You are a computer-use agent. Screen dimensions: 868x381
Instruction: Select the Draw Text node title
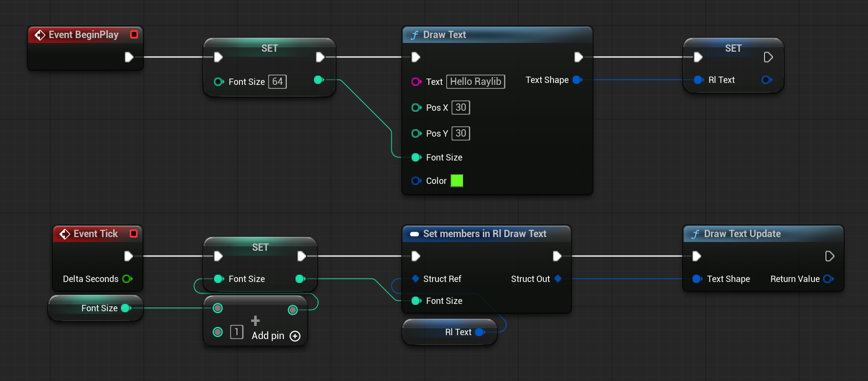click(x=444, y=35)
